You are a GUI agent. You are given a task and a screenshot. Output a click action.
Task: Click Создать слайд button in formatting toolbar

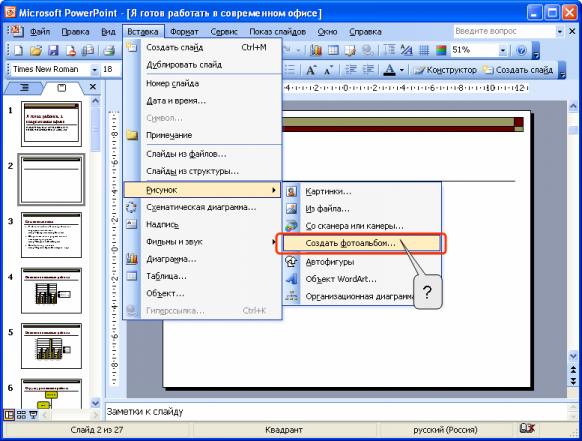[518, 70]
